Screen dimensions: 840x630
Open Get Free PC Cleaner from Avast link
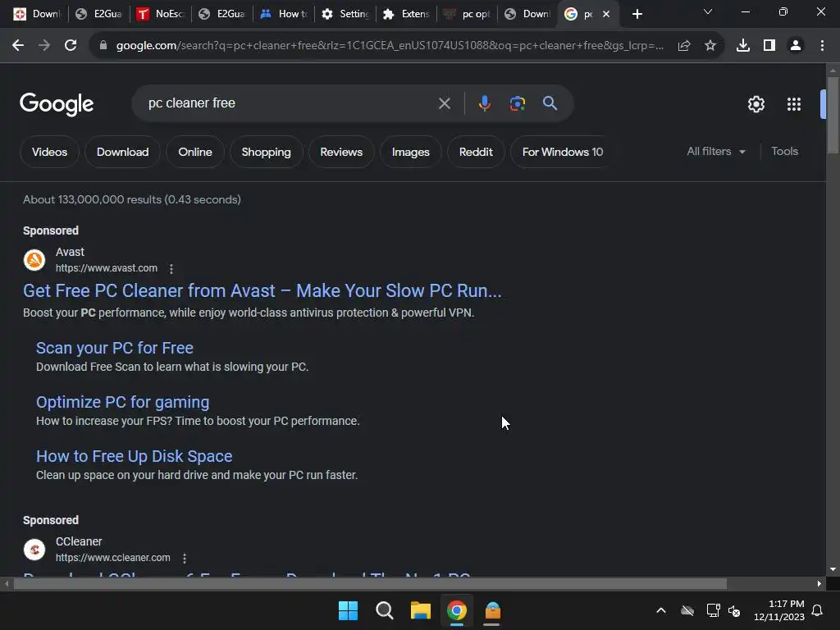click(x=262, y=291)
